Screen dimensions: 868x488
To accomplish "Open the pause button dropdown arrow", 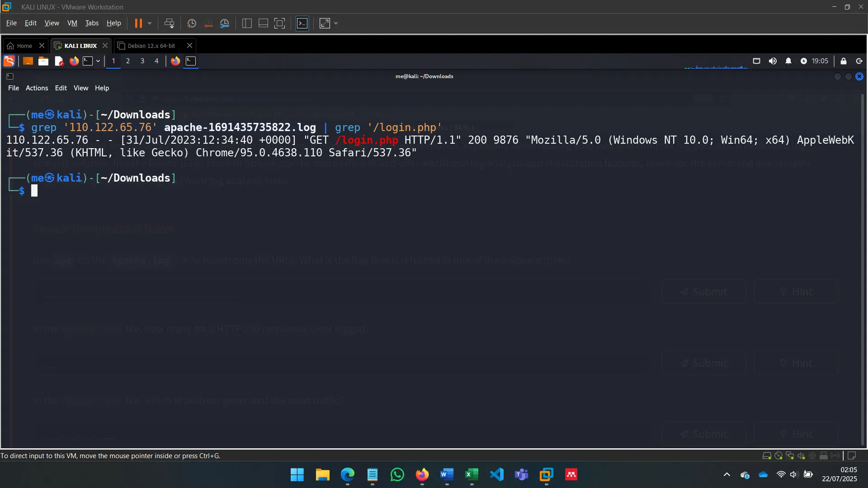I will (x=149, y=23).
